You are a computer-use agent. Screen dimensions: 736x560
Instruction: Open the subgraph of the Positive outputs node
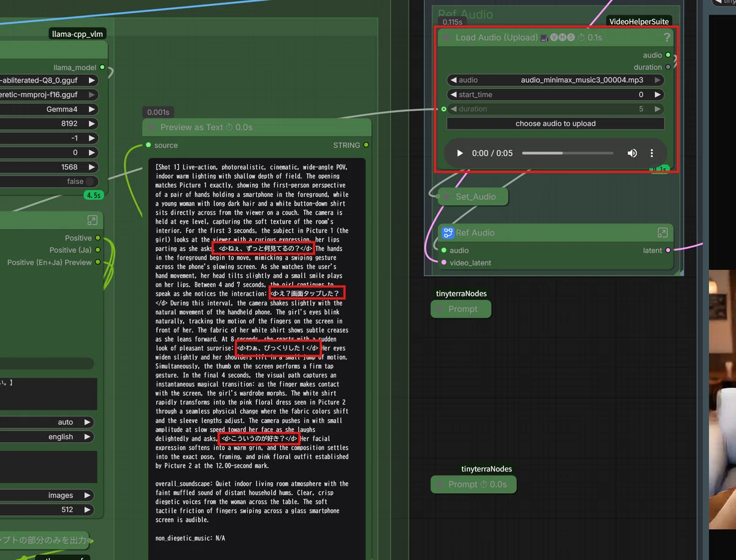[92, 220]
